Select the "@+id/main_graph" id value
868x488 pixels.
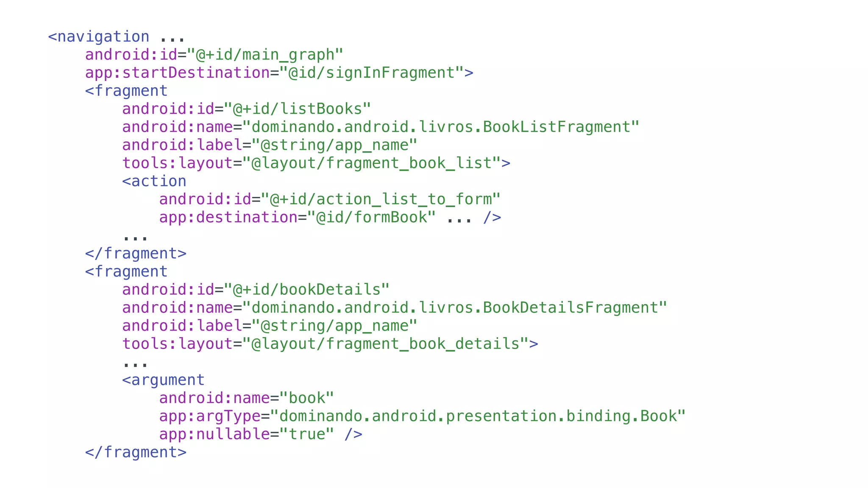[x=265, y=55]
